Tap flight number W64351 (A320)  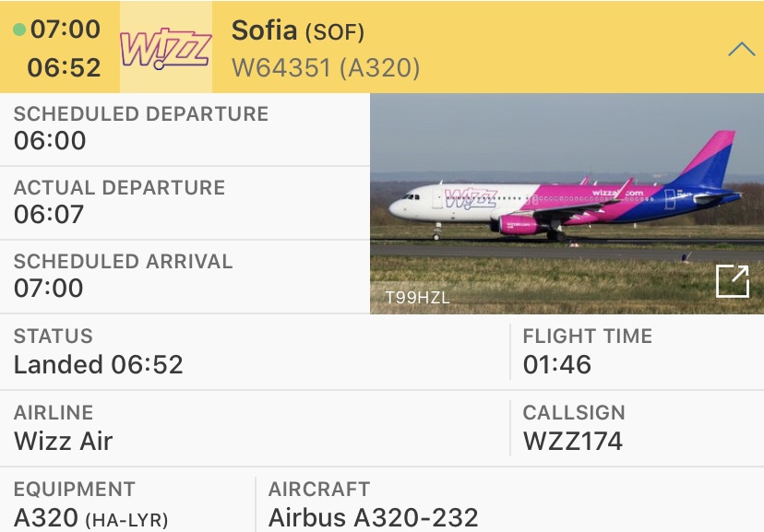[x=325, y=67]
